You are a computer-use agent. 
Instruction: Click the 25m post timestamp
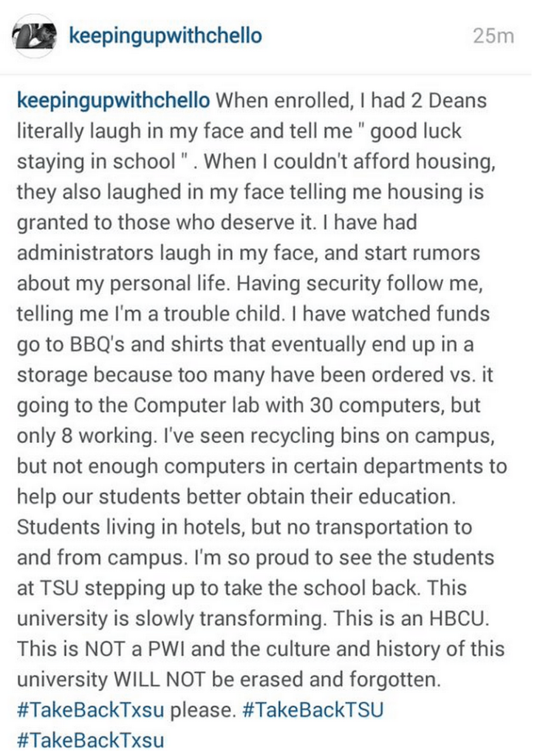493,36
